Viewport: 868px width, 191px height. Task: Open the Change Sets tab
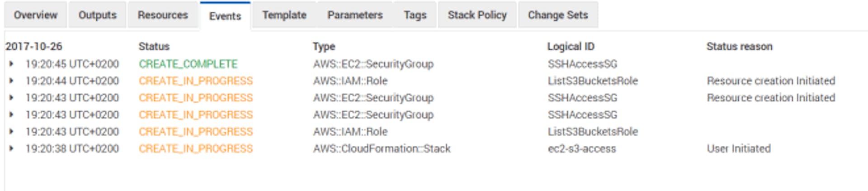tap(558, 15)
